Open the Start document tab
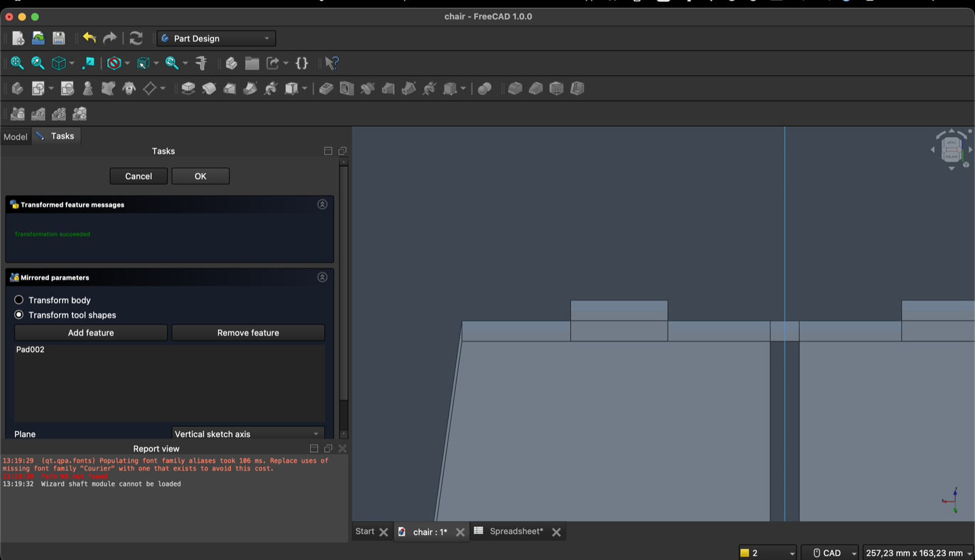The height and width of the screenshot is (560, 975). [365, 531]
